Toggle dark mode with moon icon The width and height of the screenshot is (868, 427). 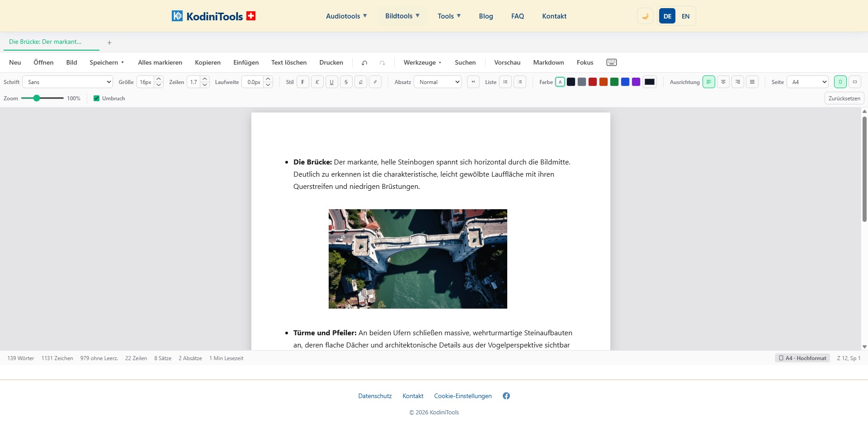[x=645, y=16]
